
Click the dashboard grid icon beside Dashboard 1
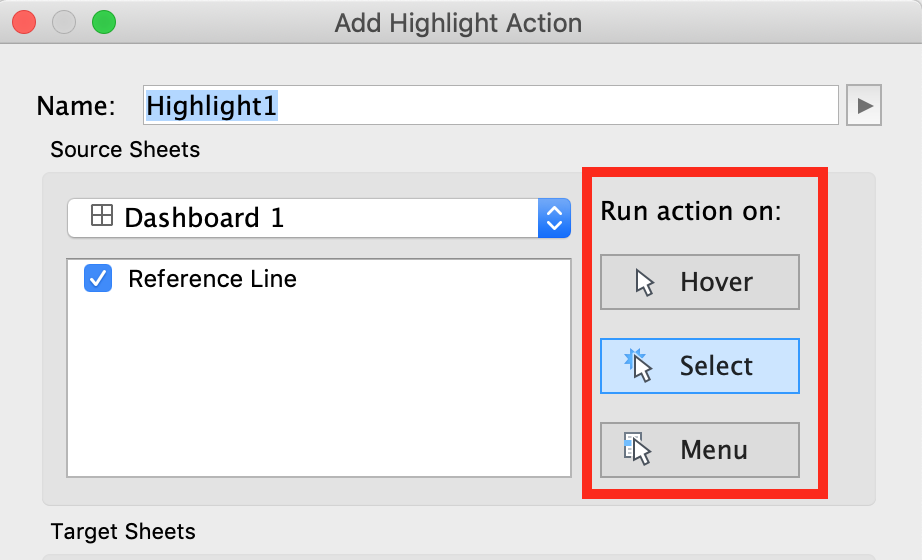[x=101, y=217]
